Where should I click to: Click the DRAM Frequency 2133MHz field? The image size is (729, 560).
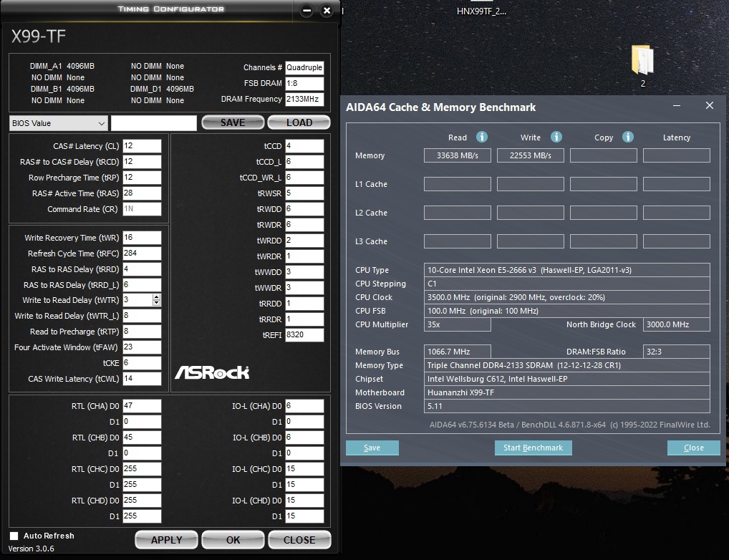304,99
